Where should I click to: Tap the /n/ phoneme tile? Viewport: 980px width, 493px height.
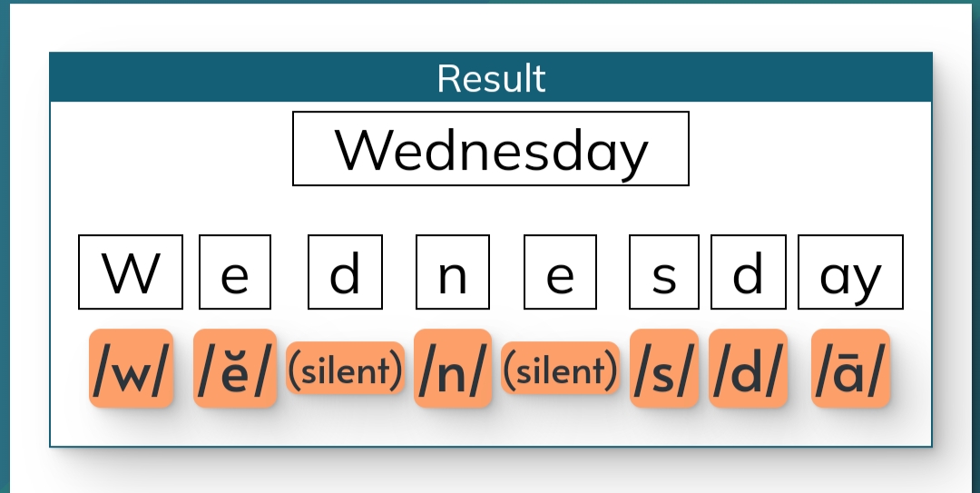[x=452, y=369]
